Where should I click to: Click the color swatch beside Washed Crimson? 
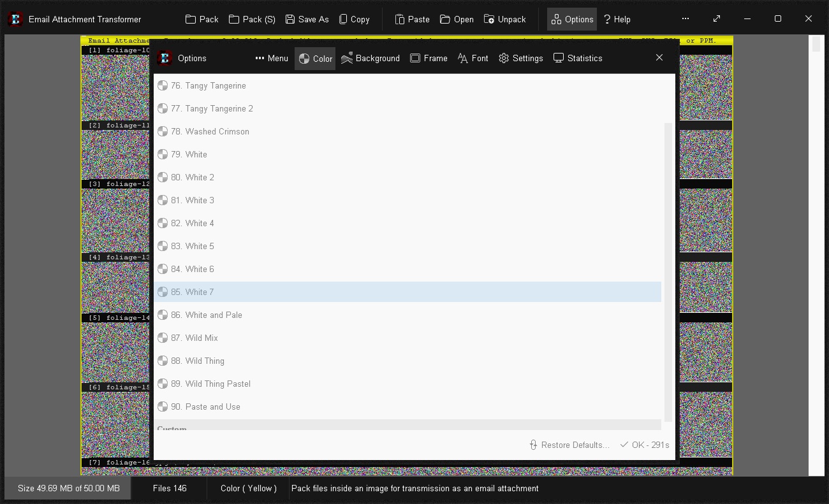click(x=162, y=131)
